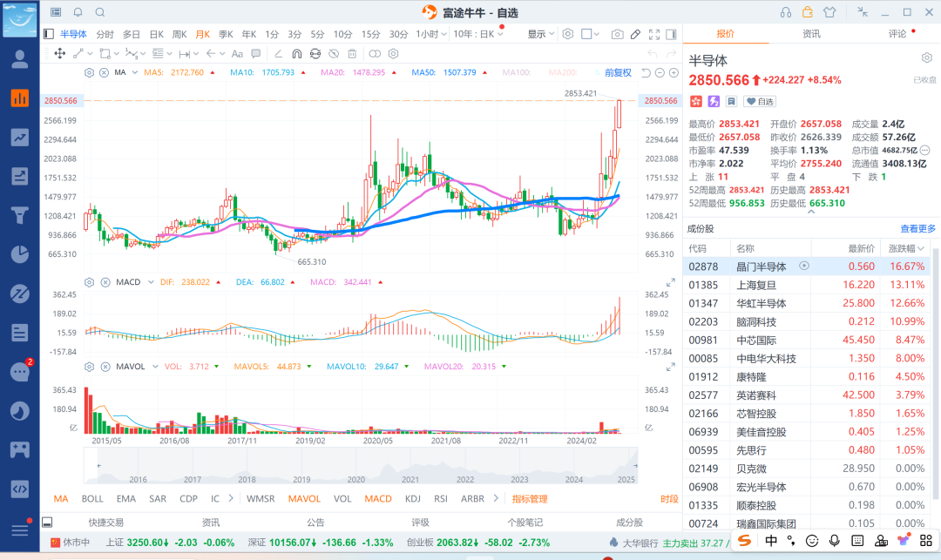Delete drawings with the trash bin icon
Image resolution: width=941 pixels, height=560 pixels.
(x=352, y=53)
